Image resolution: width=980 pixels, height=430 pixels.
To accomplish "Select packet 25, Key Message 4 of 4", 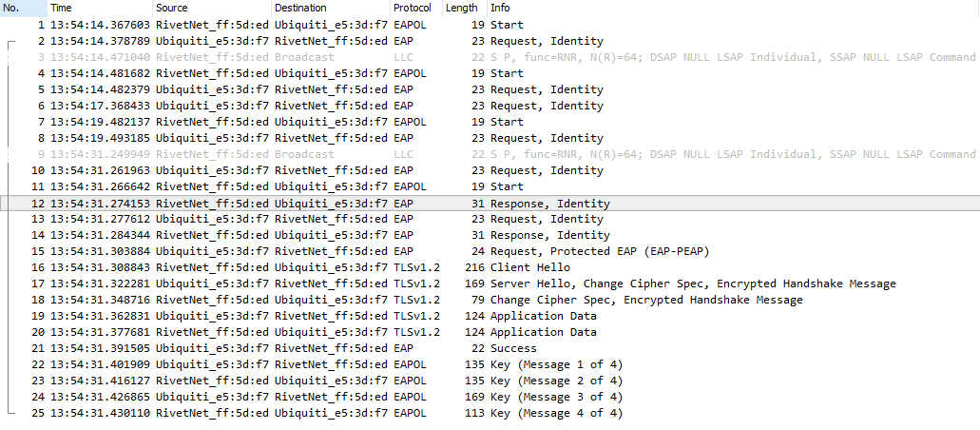I will [556, 413].
